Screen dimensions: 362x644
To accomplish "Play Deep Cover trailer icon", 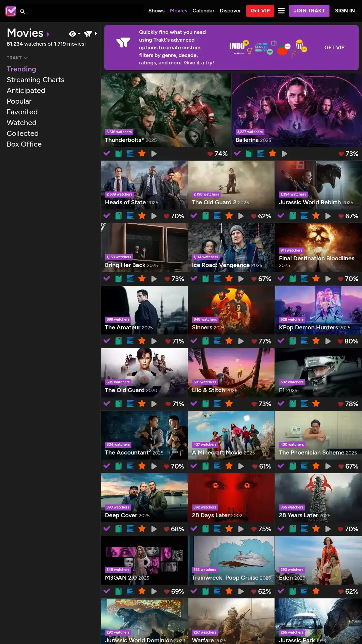I will pyautogui.click(x=154, y=529).
